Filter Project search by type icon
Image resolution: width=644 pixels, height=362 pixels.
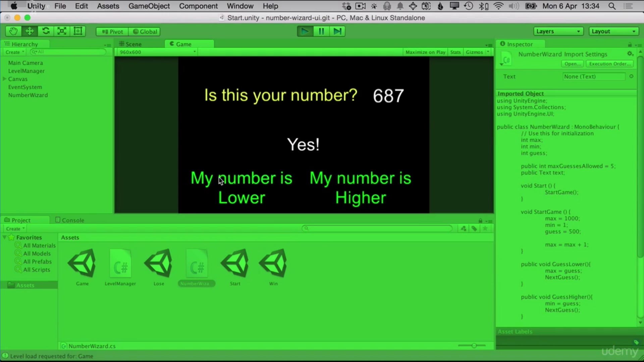click(464, 228)
